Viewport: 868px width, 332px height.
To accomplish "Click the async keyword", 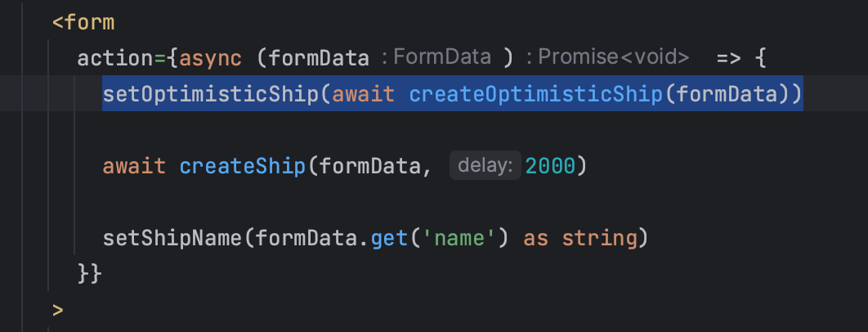I will click(x=210, y=58).
